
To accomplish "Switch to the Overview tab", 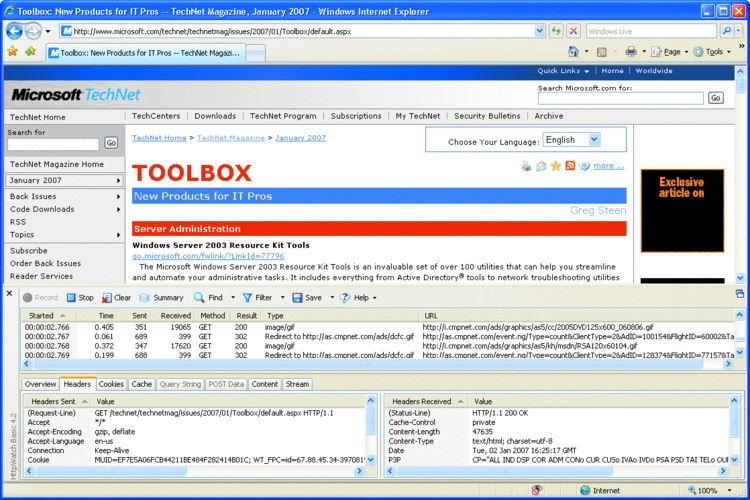I will coord(41,384).
